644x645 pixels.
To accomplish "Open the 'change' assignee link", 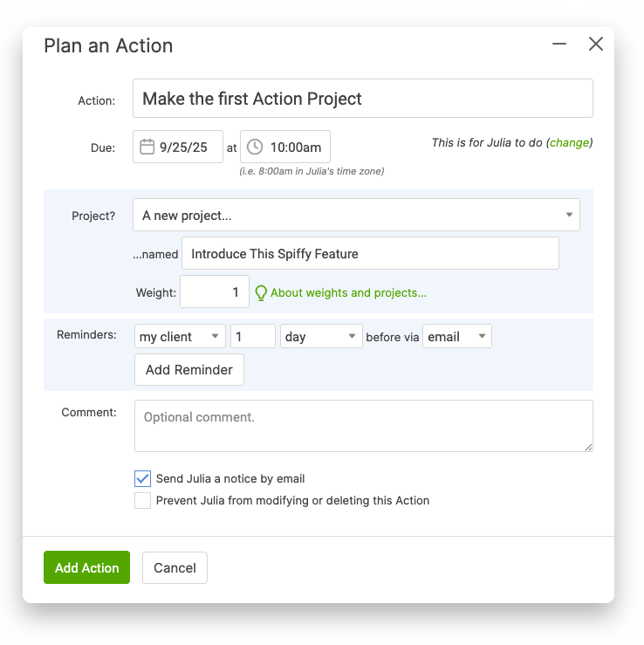I will click(569, 142).
